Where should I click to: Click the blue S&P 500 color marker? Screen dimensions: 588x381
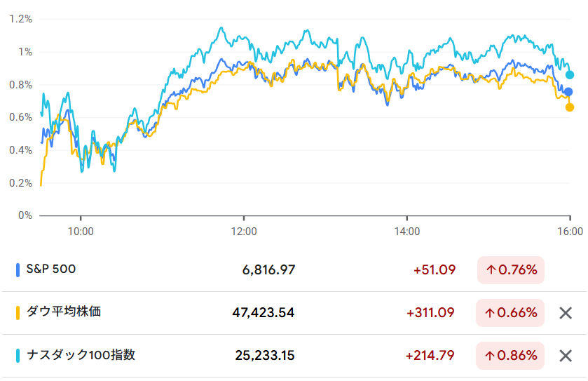(x=18, y=269)
